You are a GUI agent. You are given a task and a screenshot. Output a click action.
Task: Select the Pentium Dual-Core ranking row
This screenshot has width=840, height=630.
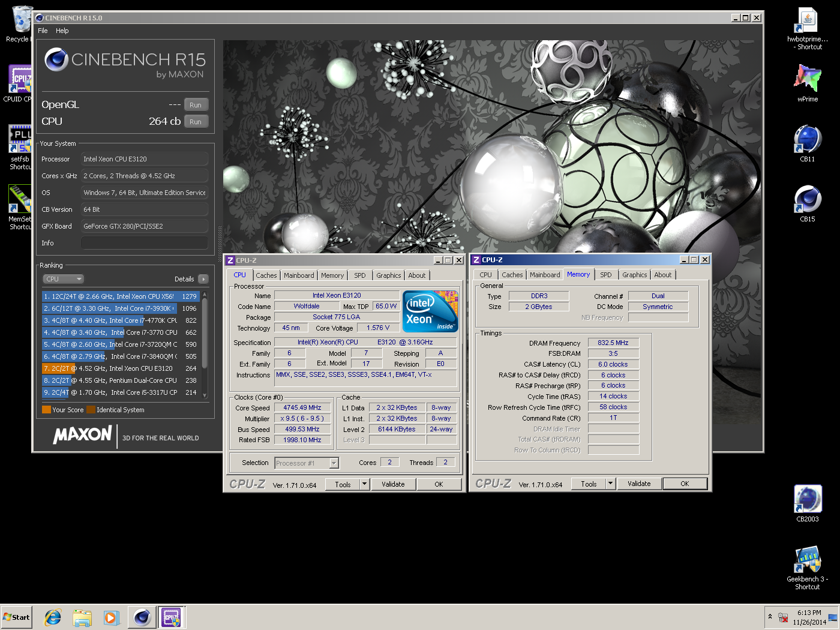point(120,380)
